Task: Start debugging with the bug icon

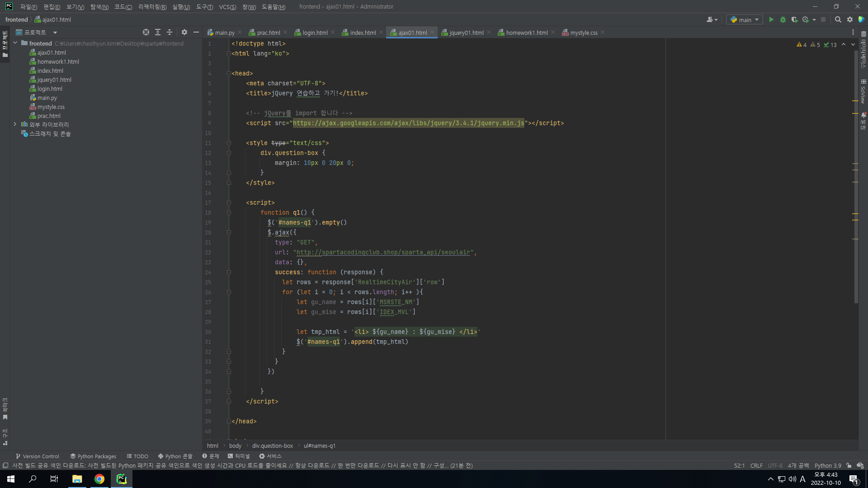Action: coord(783,19)
